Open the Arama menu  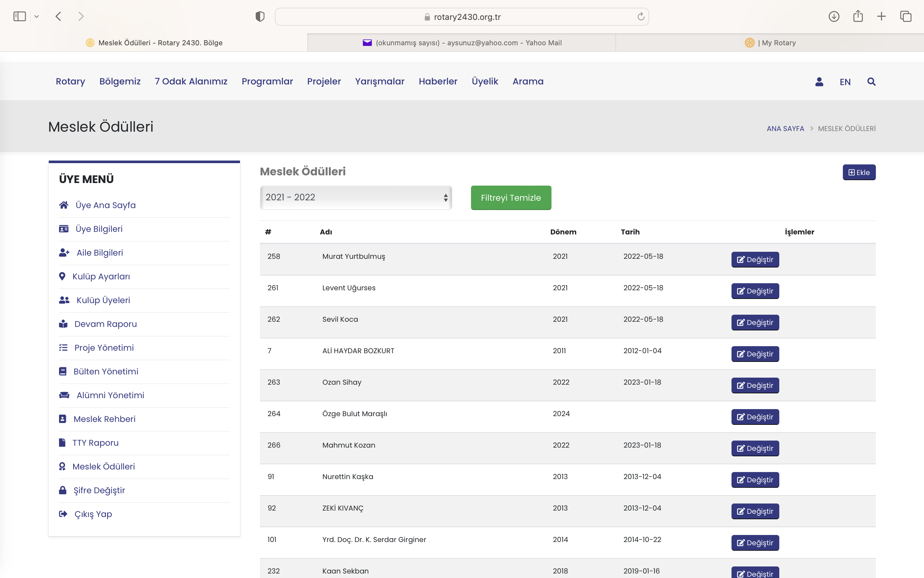[x=528, y=82]
